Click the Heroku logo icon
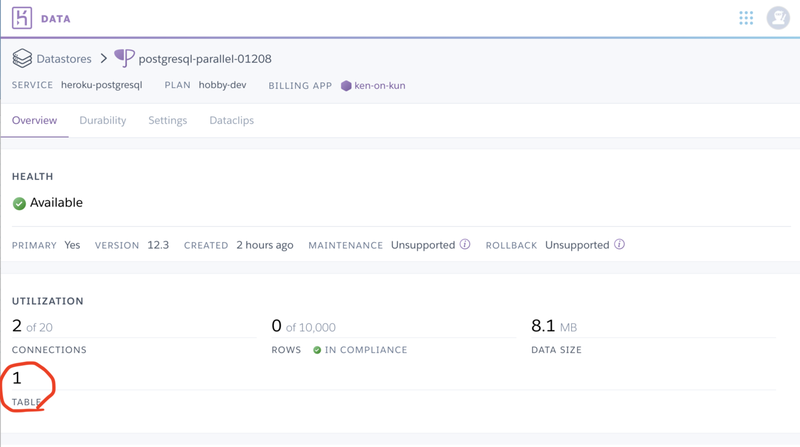800x447 pixels. click(x=22, y=18)
